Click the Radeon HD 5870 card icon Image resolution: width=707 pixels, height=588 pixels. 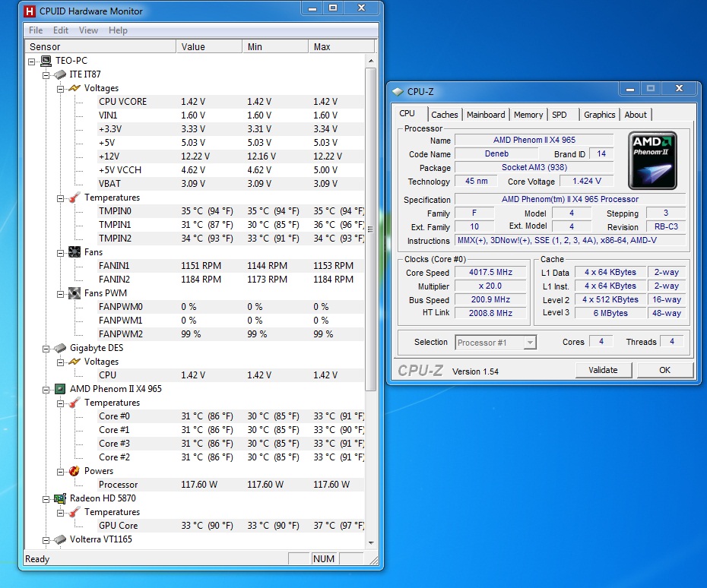(x=60, y=498)
